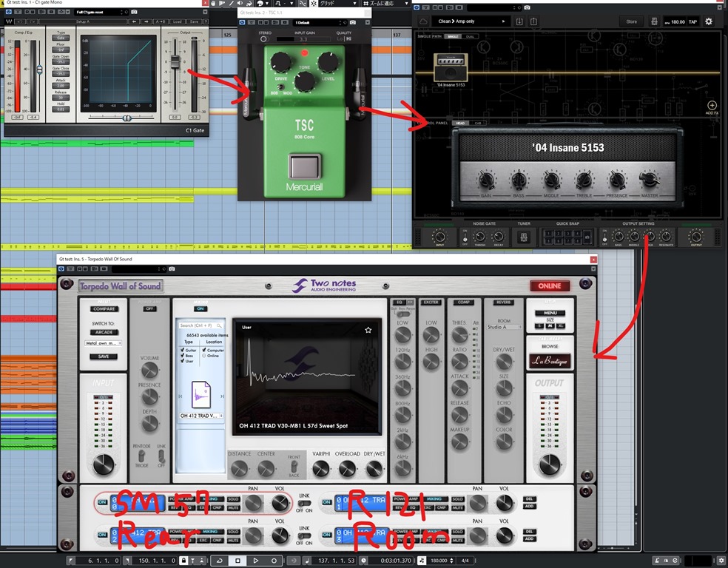Switch to the CAB tab in control panel
Screen dimensions: 728x568
click(478, 123)
